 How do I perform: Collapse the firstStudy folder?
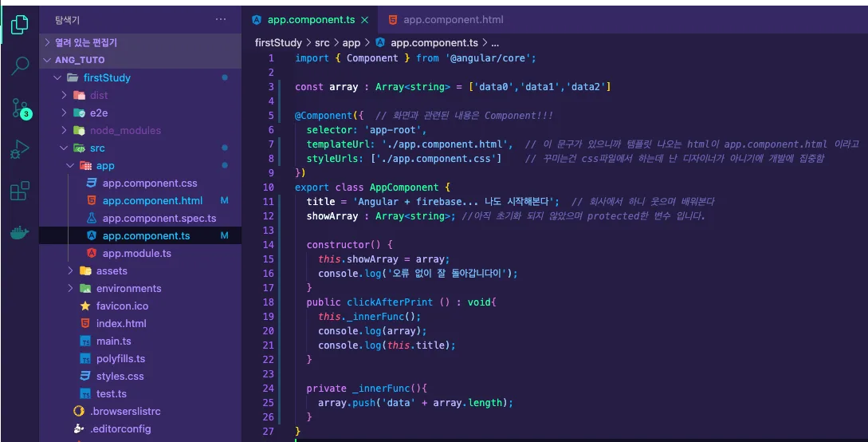pyautogui.click(x=107, y=77)
